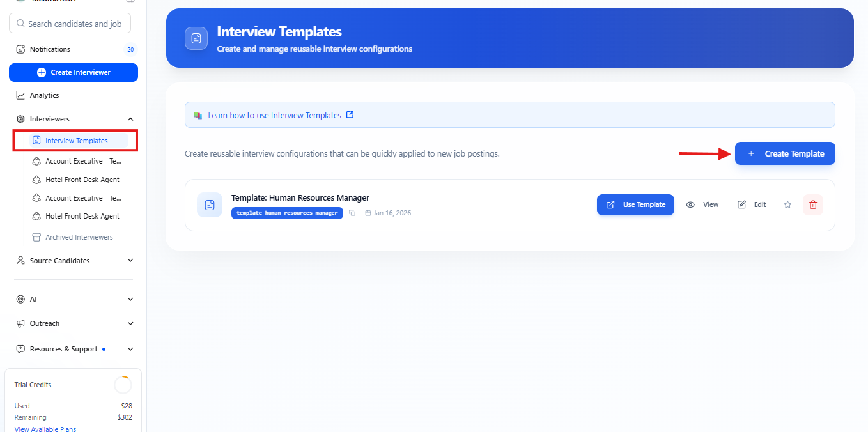Open Notifications in the sidebar
The width and height of the screenshot is (868, 432).
point(50,49)
